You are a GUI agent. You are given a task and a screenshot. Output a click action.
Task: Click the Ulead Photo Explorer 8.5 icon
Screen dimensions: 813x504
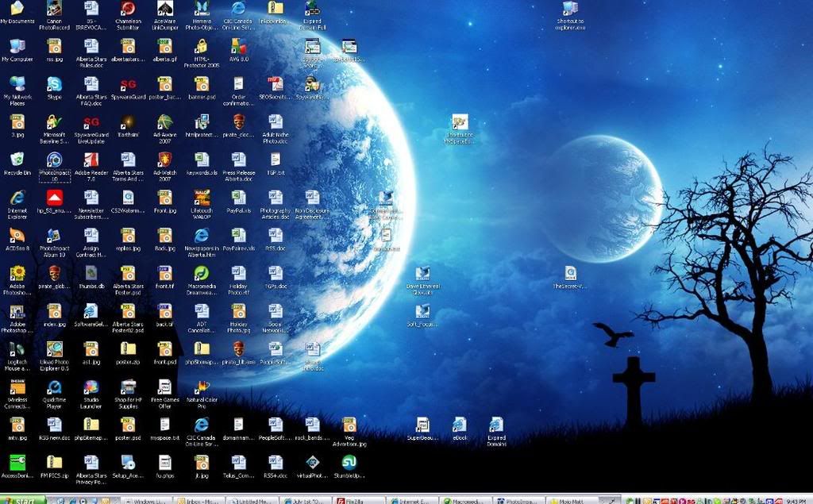[x=54, y=349]
